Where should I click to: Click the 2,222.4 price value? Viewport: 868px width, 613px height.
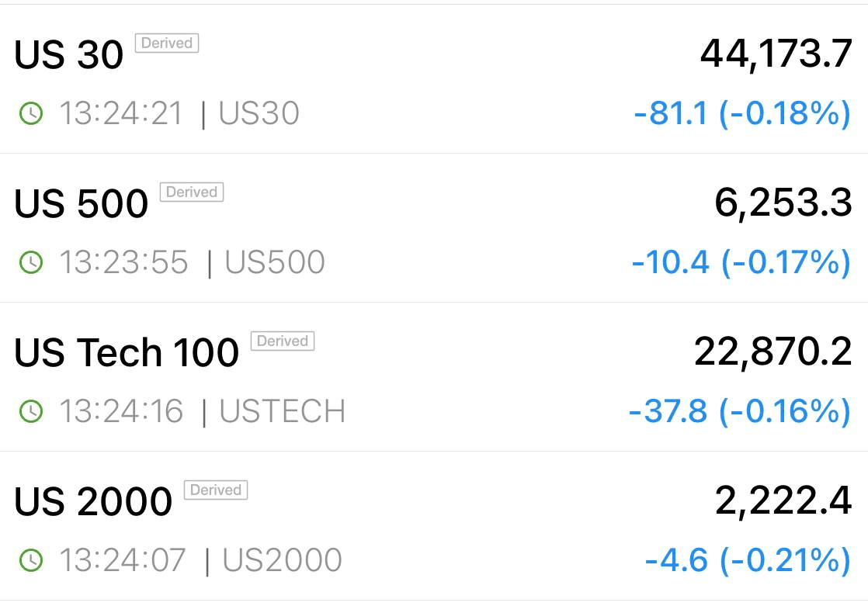(783, 500)
